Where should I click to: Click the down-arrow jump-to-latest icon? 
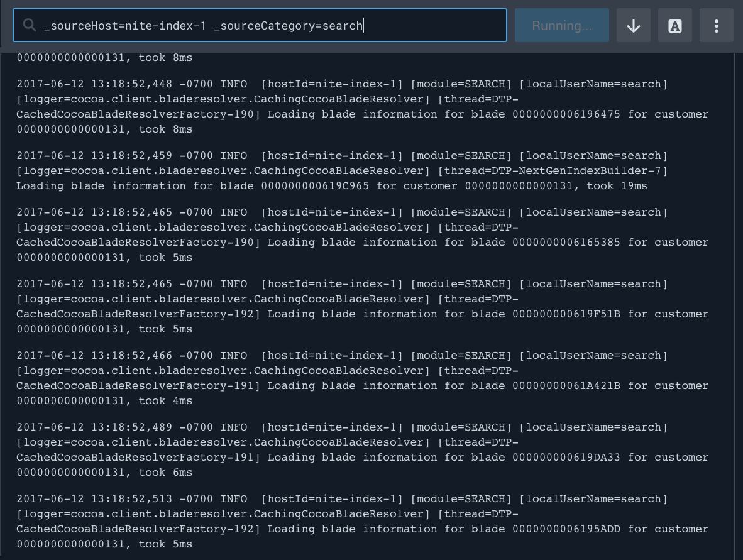pos(633,25)
